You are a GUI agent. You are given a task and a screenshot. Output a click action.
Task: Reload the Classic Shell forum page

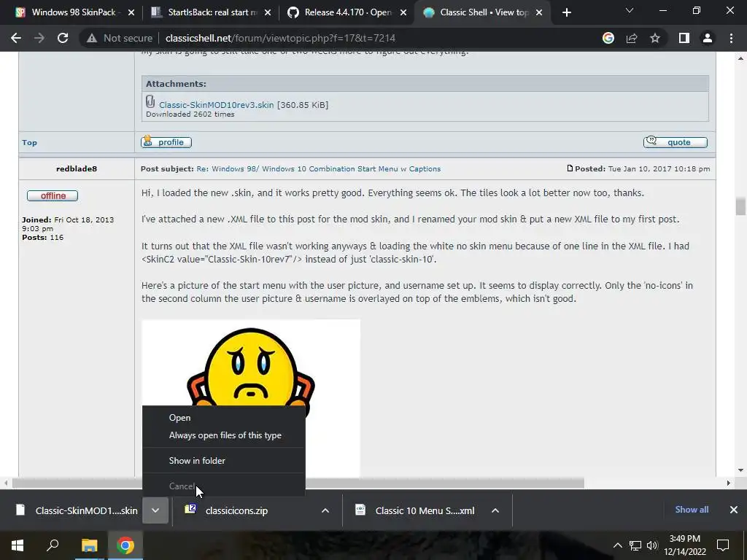pos(63,38)
